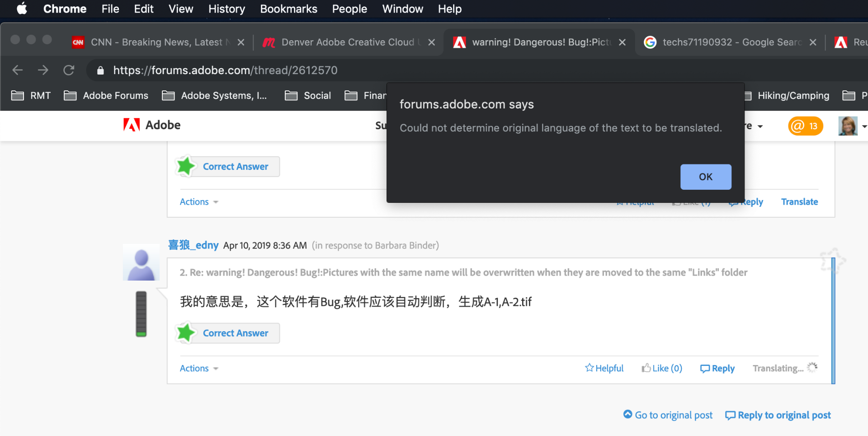The width and height of the screenshot is (868, 436).
Task: Close the Denver Adobe Creative Cloud tab
Action: pyautogui.click(x=432, y=42)
